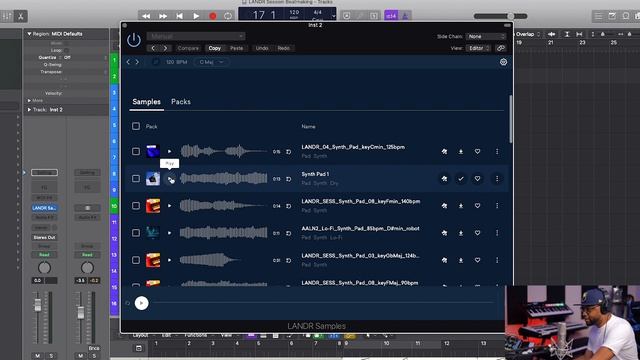This screenshot has height=360, width=640.
Task: Click the Play button in Logic transport
Action: click(x=196, y=16)
